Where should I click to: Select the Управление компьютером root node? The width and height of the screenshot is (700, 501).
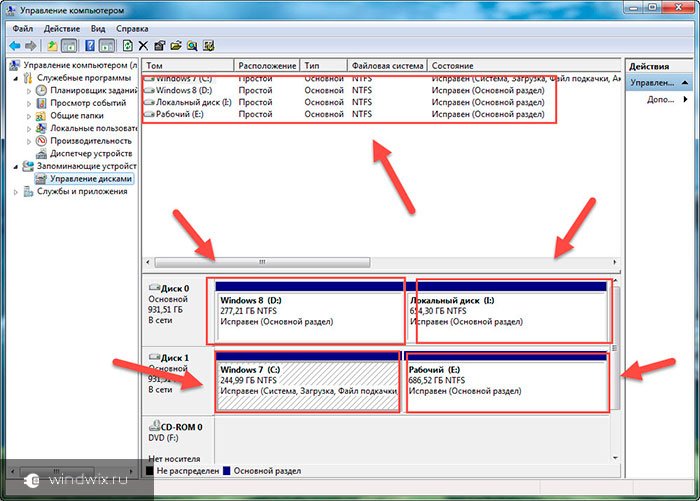75,65
